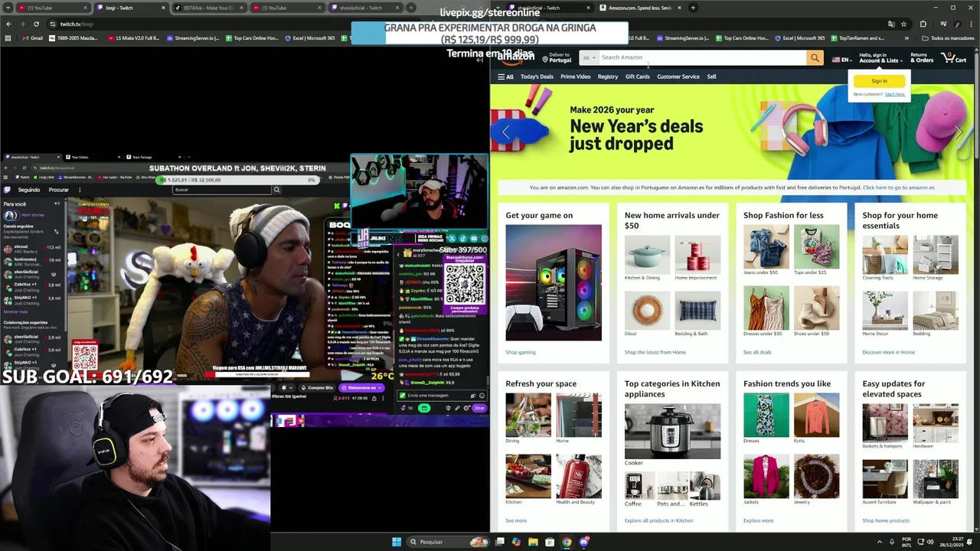Screen dimensions: 980x551
Task: Switch to linsjr - Twitch tab
Action: click(129, 8)
